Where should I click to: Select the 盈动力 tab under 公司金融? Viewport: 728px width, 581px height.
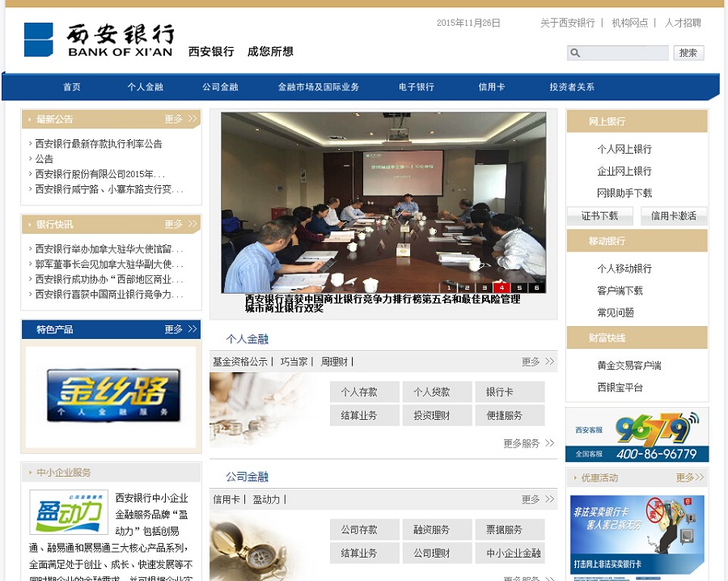266,499
